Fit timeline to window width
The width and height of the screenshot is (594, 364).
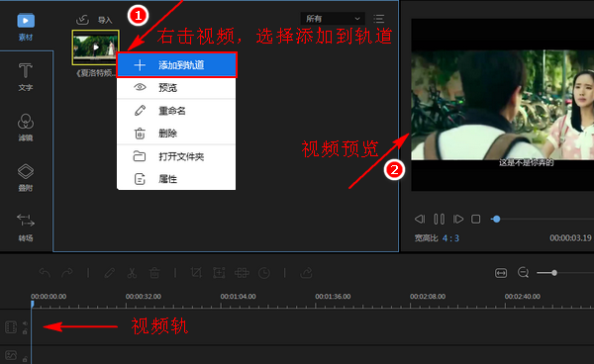tap(501, 273)
